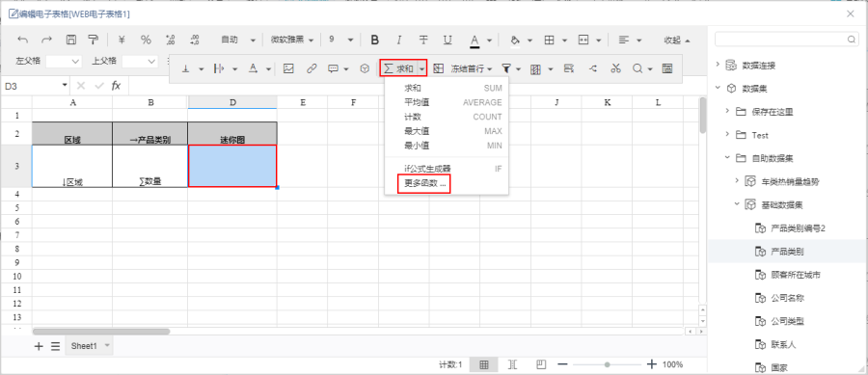
Task: Open the 微软雅黑 font dropdown
Action: (x=292, y=40)
